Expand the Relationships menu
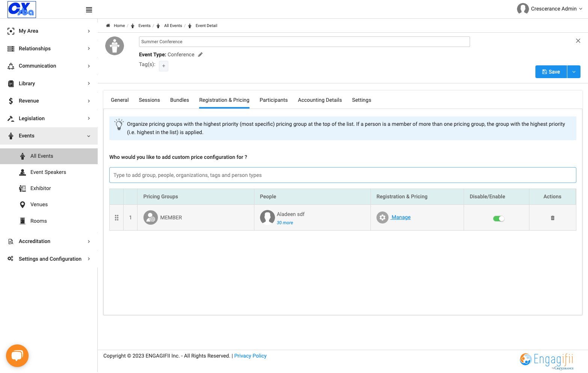Viewport: 588px width, 373px height. (49, 48)
